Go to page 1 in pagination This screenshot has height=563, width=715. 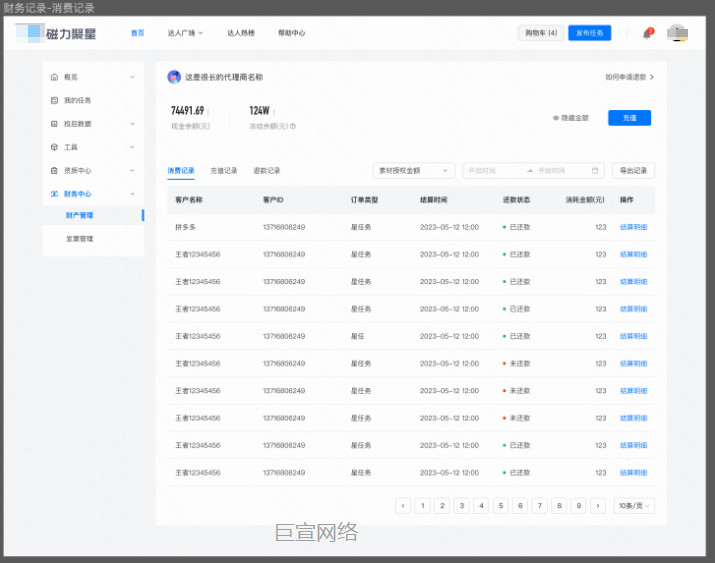(423, 506)
